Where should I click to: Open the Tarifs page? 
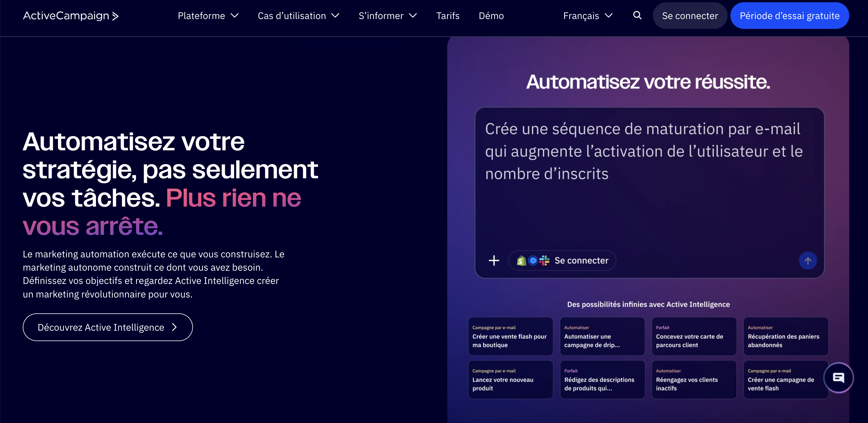pos(448,16)
